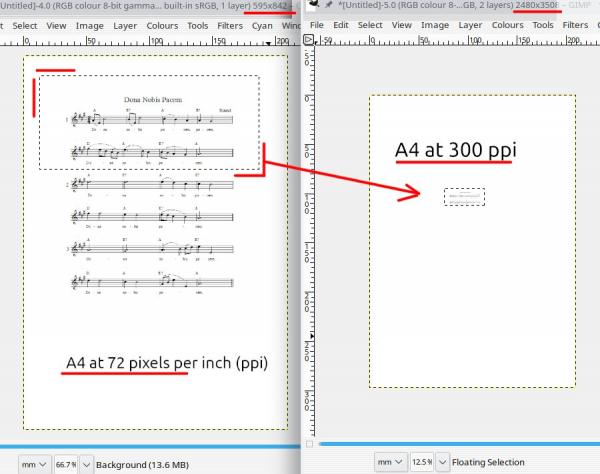Viewport: 600px width, 474px height.
Task: Open the Filters menu in right window
Action: [575, 25]
